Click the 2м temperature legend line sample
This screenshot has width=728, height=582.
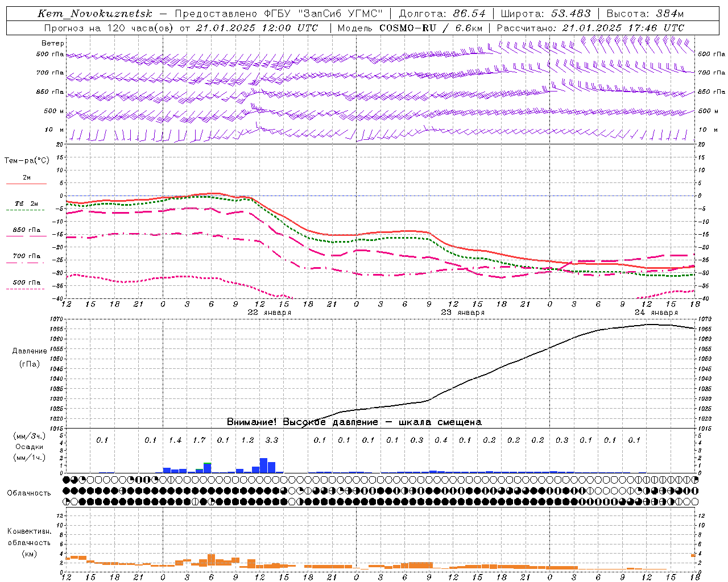tap(26, 184)
